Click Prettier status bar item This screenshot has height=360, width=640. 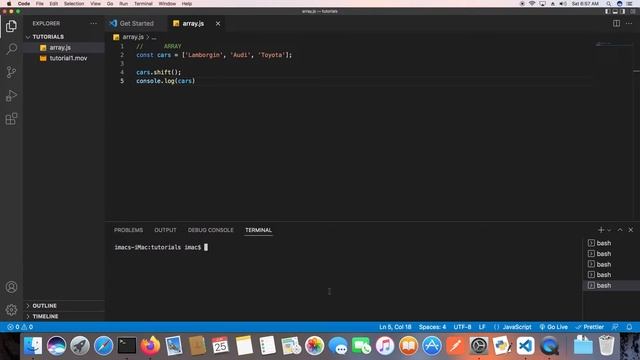point(589,327)
